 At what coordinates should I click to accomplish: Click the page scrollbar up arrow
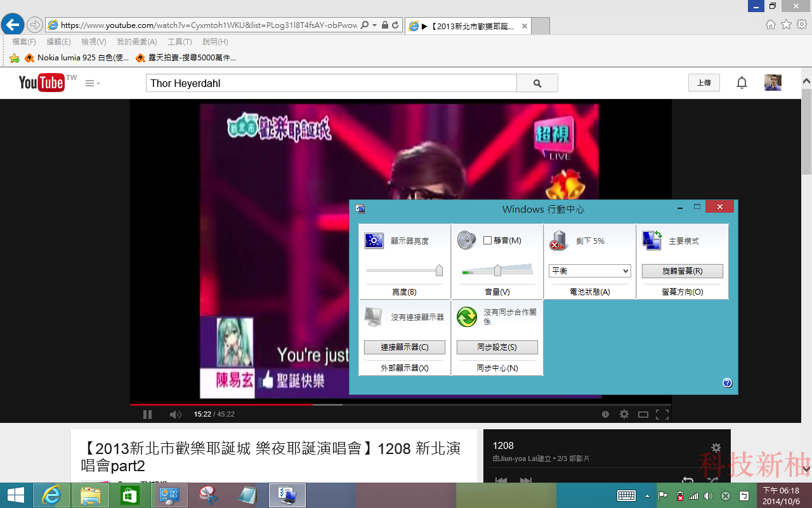806,82
